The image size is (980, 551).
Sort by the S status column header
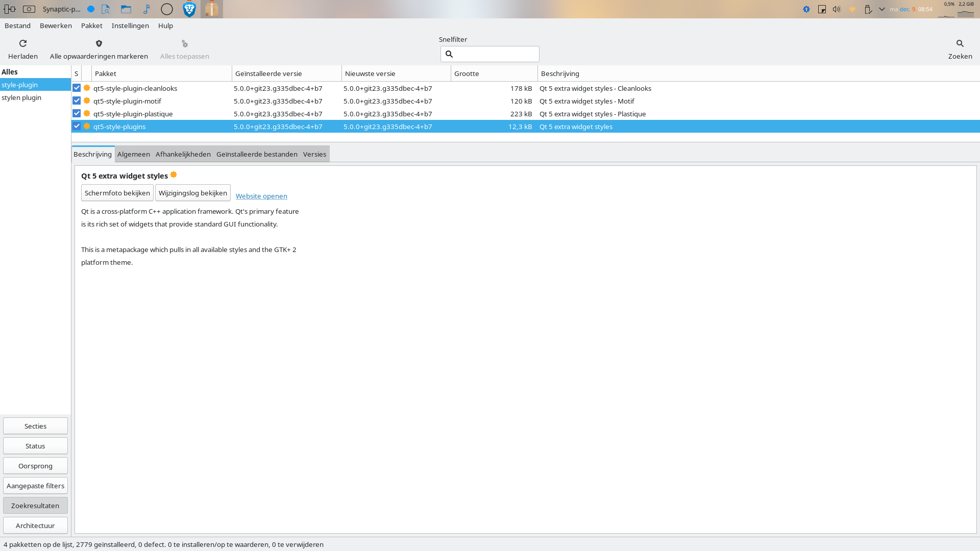(x=77, y=73)
